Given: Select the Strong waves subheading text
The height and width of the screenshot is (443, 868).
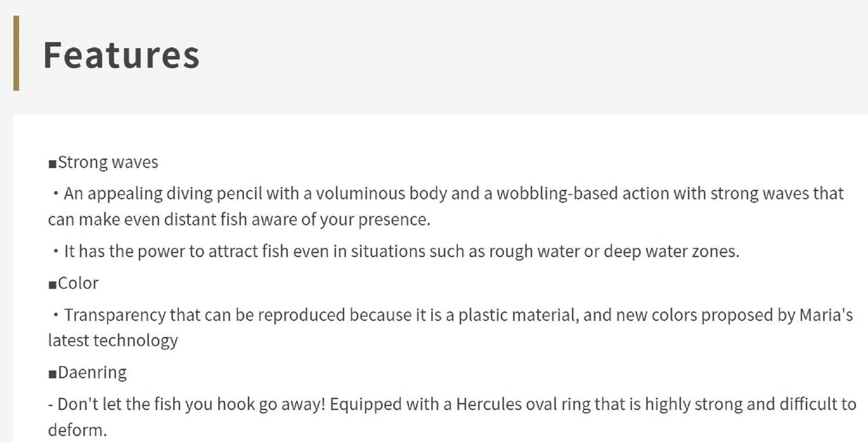Looking at the screenshot, I should tap(108, 162).
